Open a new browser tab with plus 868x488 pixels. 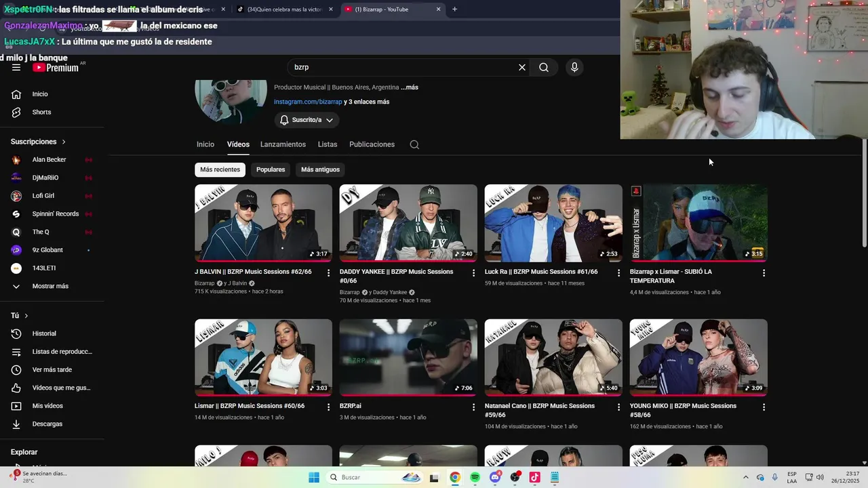point(454,9)
